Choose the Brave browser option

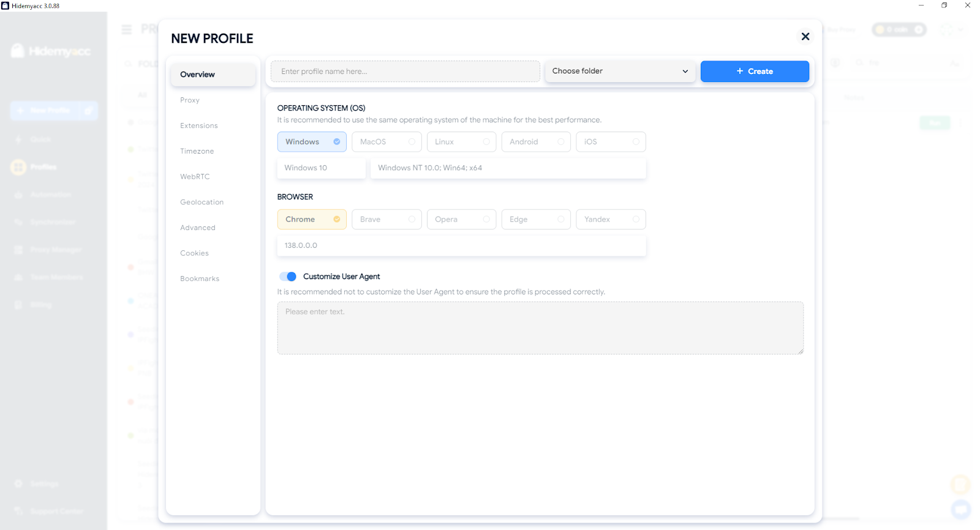(386, 220)
